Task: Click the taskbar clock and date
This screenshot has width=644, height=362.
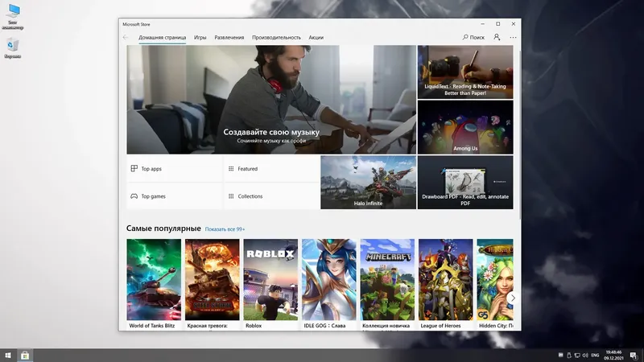Action: [613, 356]
